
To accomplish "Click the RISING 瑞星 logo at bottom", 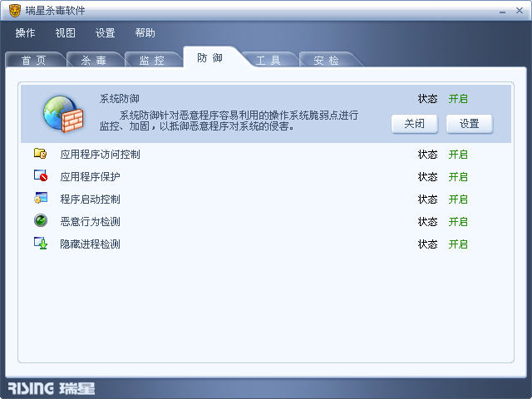I will point(52,388).
